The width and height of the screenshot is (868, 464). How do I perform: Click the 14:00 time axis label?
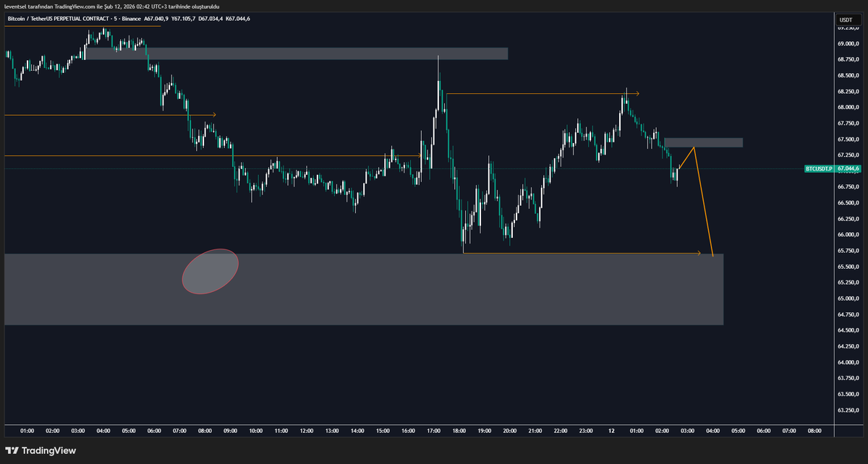(357, 431)
